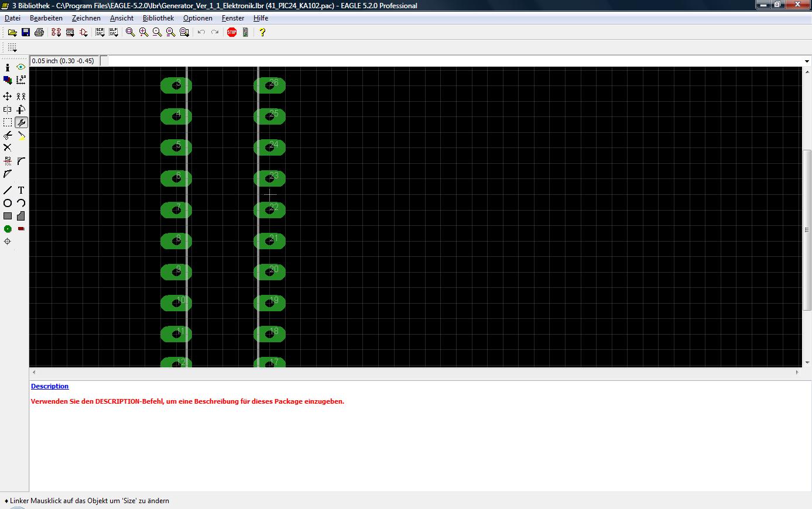Select the Change wrench tool

[x=21, y=122]
